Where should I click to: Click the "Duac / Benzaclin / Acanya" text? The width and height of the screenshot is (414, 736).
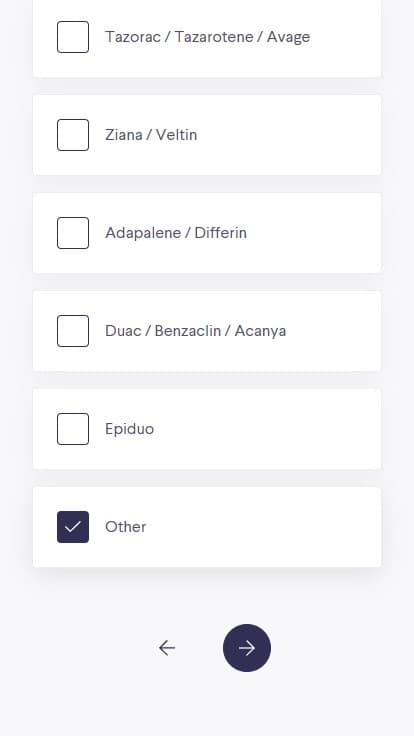click(195, 331)
